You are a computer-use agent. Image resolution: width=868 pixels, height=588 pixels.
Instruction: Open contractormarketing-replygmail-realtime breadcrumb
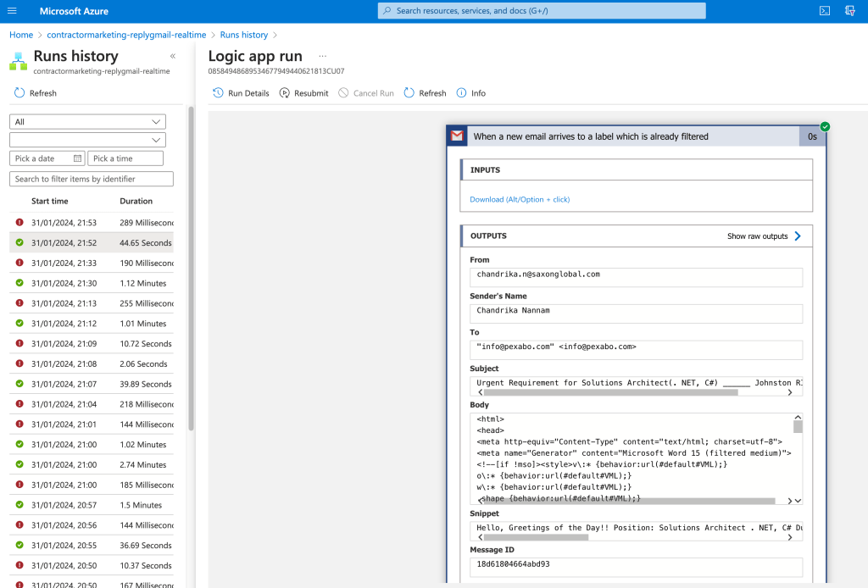point(126,35)
